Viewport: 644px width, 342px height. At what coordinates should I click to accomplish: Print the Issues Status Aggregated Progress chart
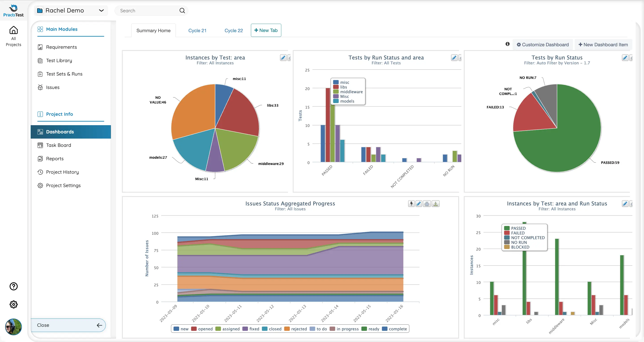click(x=427, y=204)
